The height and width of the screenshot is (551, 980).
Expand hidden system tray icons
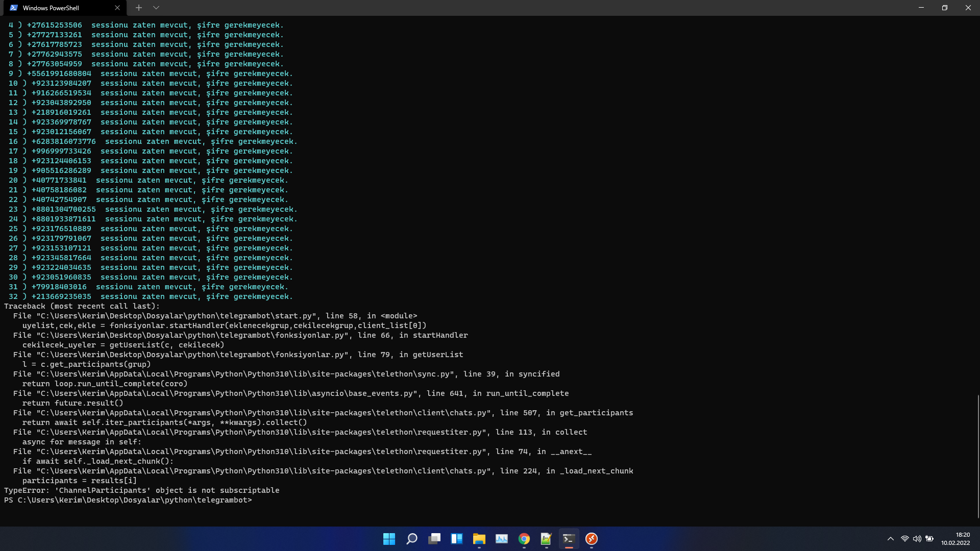[891, 538]
